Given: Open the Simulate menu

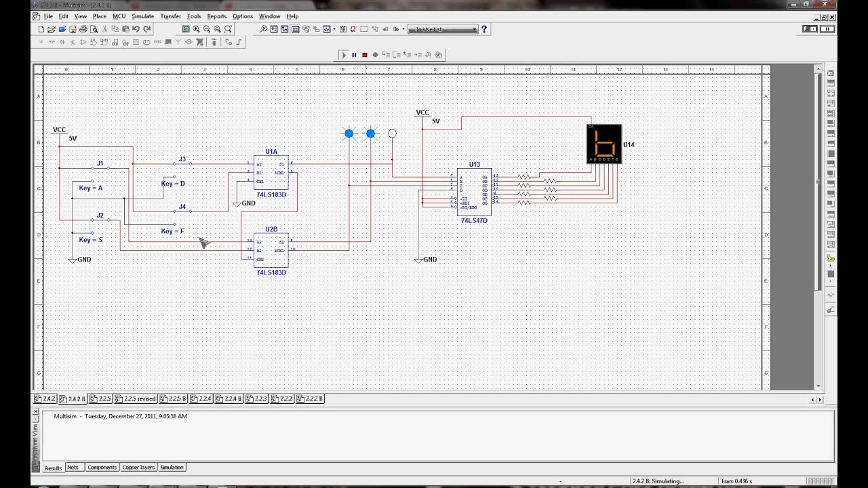Looking at the screenshot, I should click(x=142, y=16).
